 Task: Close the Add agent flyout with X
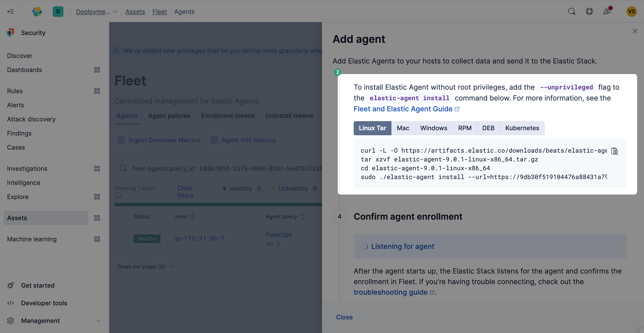pos(635,31)
